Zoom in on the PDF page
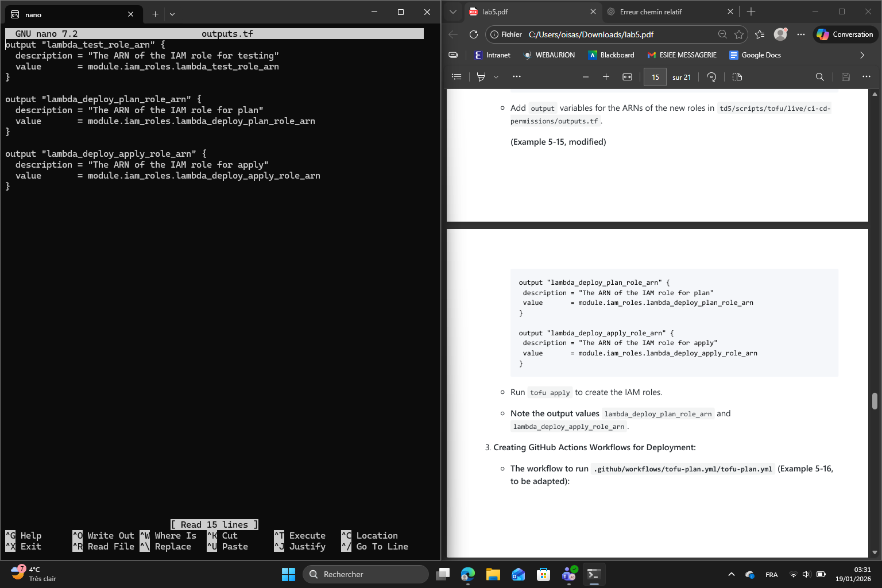Viewport: 882px width, 588px height. [x=606, y=76]
